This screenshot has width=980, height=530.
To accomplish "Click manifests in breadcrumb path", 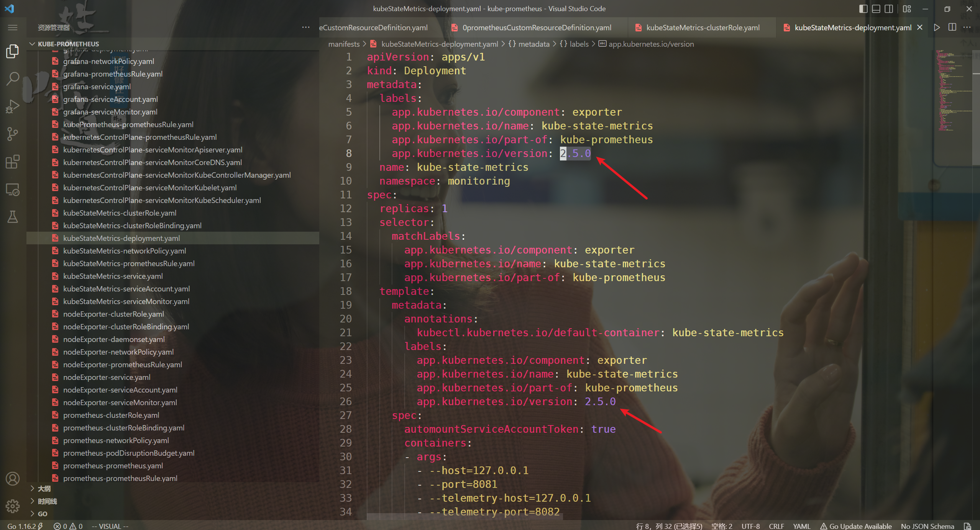I will tap(344, 44).
